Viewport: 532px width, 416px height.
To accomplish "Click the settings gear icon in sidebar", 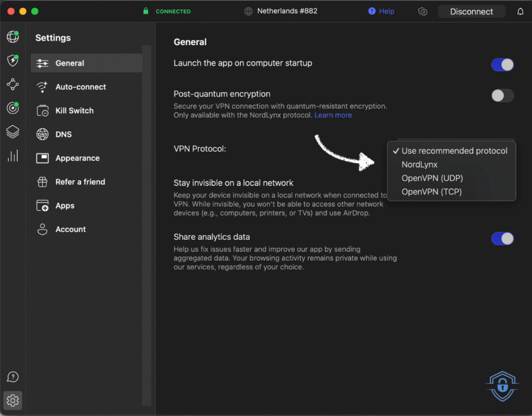I will 13,400.
